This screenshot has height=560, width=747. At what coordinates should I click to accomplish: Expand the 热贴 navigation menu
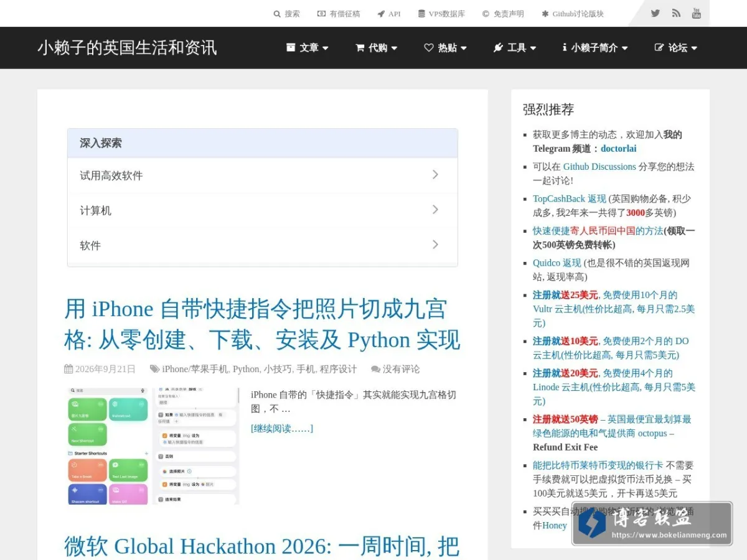point(446,48)
